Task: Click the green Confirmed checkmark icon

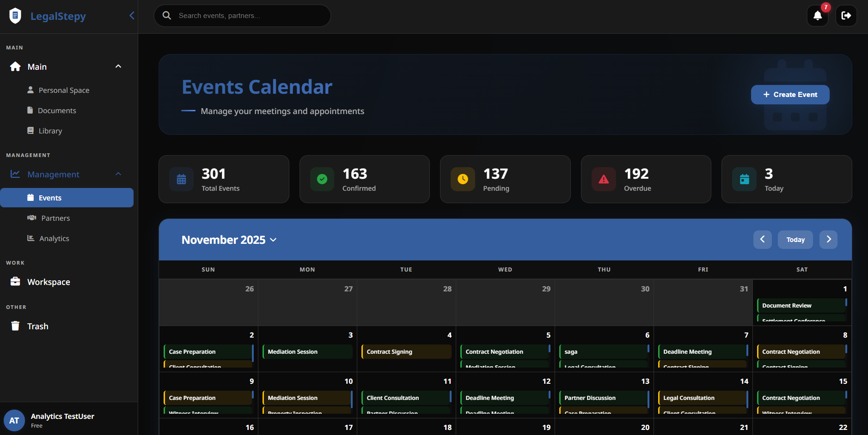Action: pos(322,179)
